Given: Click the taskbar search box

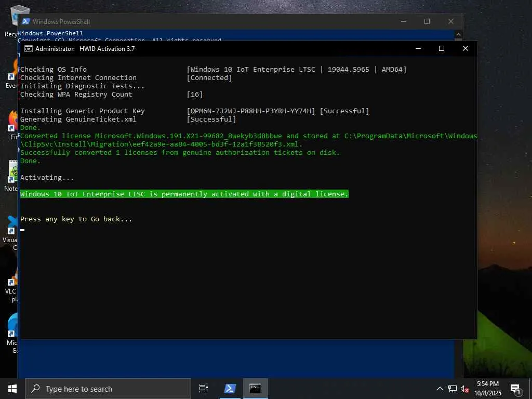Looking at the screenshot, I should click(x=108, y=389).
